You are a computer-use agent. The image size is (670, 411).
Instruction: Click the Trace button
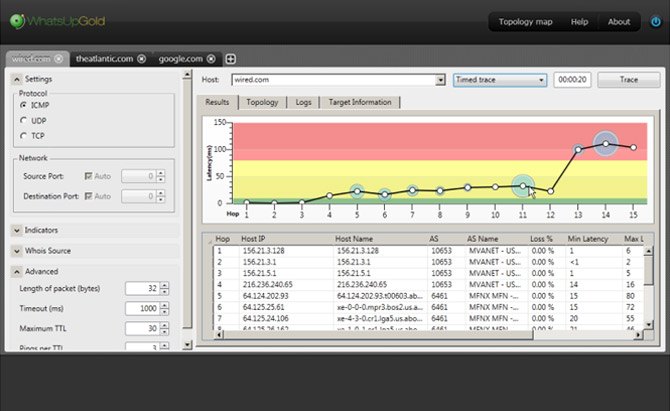[x=629, y=80]
